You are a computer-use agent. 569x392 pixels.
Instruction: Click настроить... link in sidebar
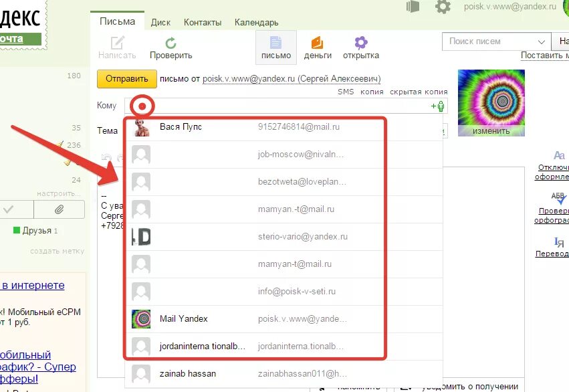coord(59,193)
